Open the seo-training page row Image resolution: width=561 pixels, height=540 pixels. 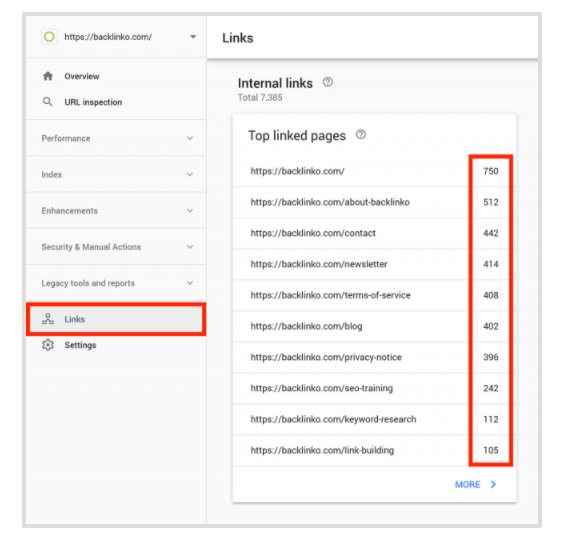coord(374,388)
